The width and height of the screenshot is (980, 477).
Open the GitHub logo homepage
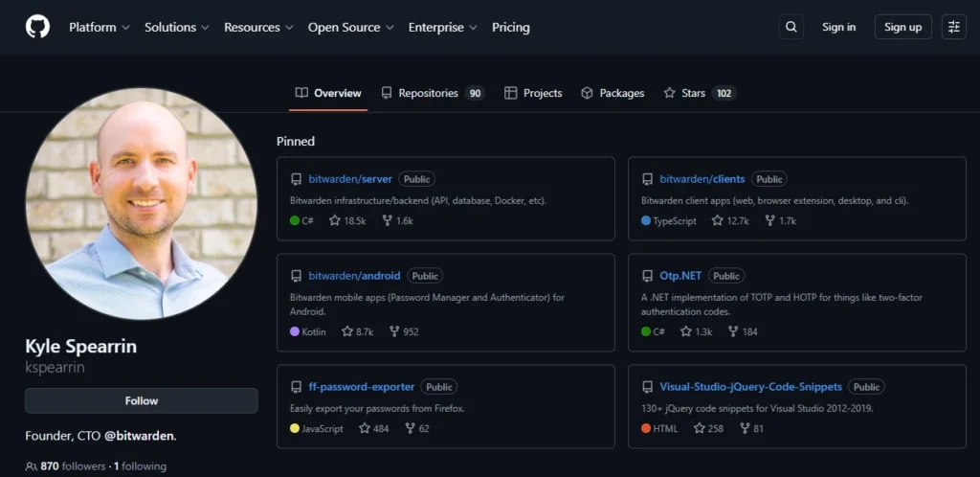(x=37, y=27)
